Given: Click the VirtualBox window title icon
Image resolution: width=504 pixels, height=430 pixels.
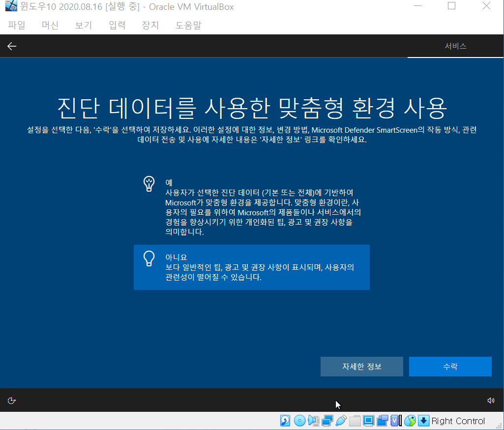Looking at the screenshot, I should pos(11,6).
